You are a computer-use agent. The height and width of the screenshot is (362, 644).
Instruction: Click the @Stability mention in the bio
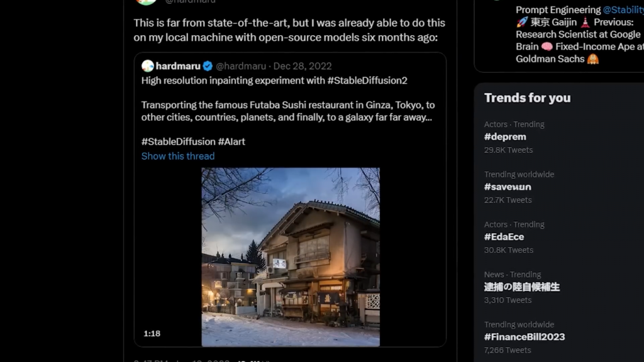point(623,10)
